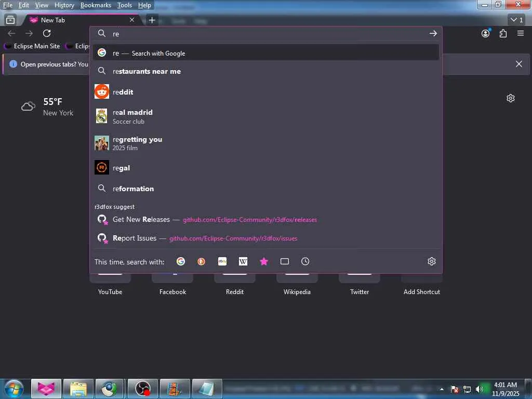This screenshot has height=399, width=532.
Task: Open the History menu
Action: [64, 5]
